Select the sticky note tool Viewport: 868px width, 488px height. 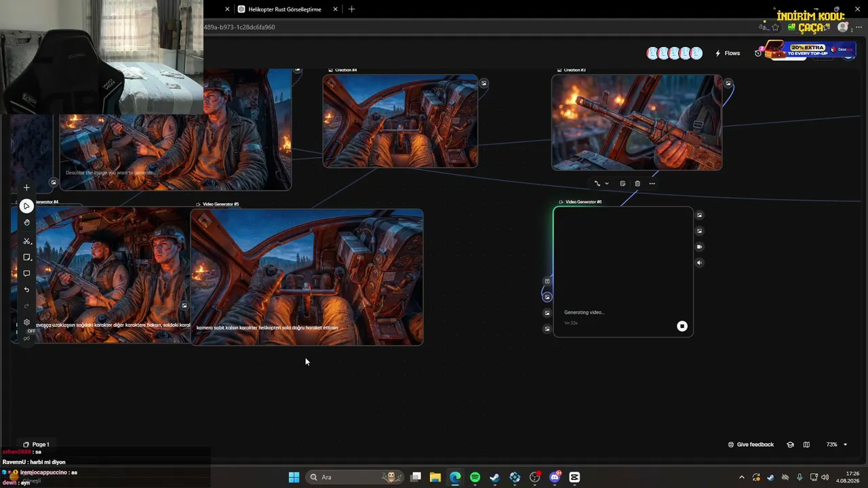pyautogui.click(x=26, y=258)
